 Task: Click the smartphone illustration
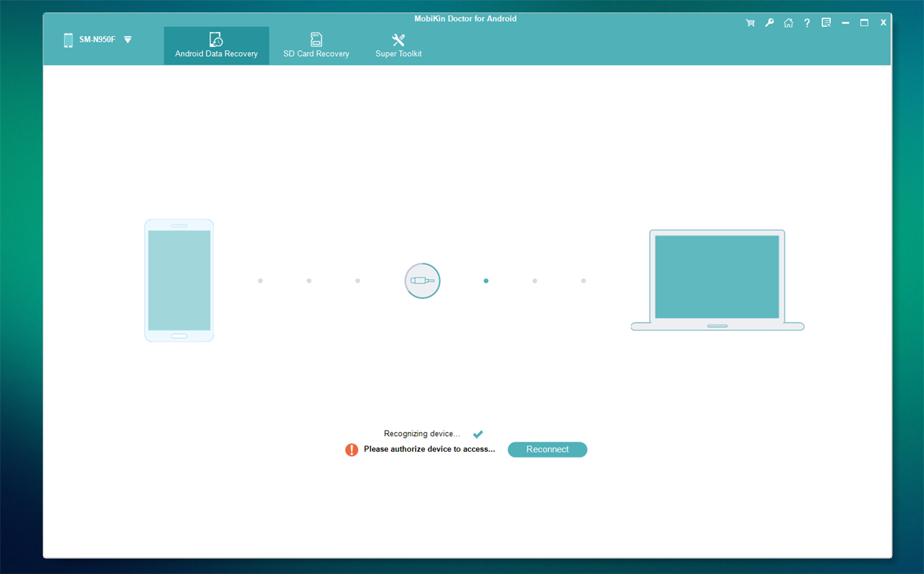click(x=179, y=281)
